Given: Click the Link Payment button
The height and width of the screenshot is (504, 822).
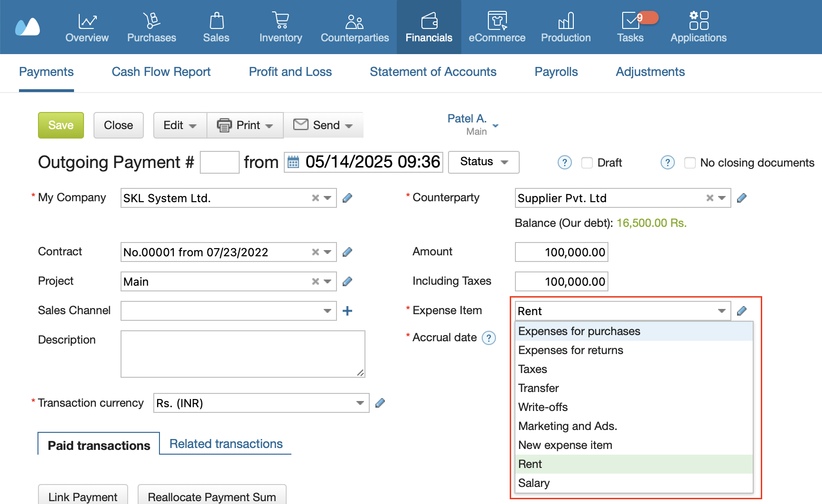Looking at the screenshot, I should (83, 495).
